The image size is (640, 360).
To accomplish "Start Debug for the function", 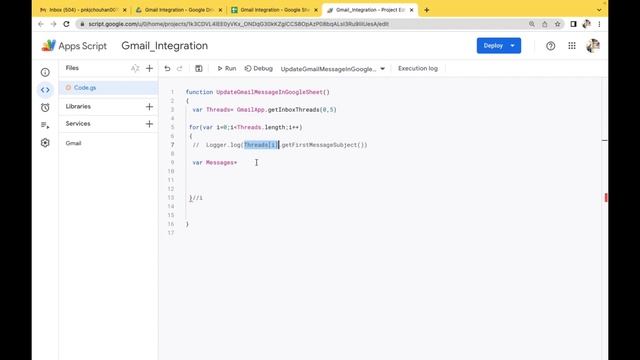I will pos(258,69).
